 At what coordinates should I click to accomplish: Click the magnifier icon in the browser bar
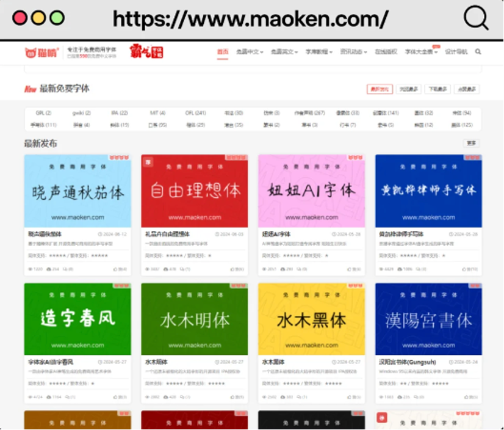476,18
